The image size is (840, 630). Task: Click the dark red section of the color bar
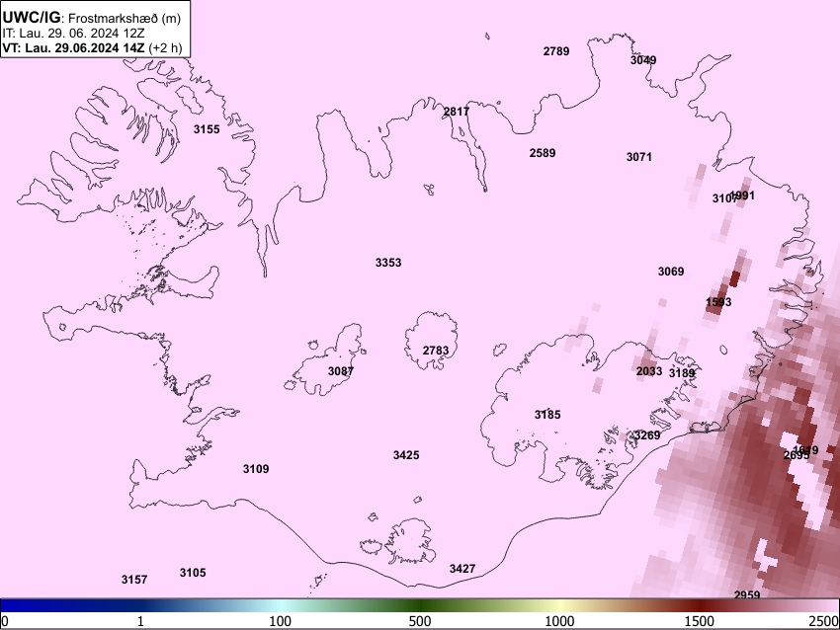701,605
